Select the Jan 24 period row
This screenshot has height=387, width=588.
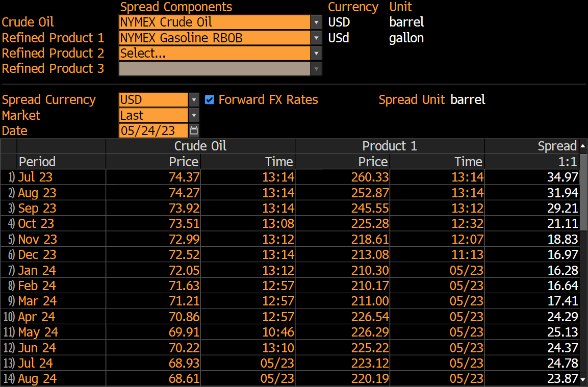(290, 270)
